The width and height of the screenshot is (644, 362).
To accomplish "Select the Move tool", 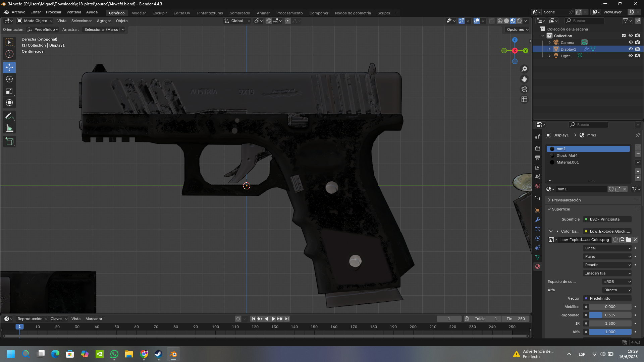I will point(9,67).
